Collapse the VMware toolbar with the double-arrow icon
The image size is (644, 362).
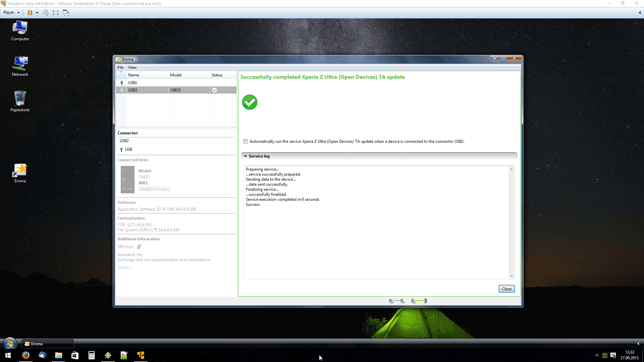coord(640,13)
